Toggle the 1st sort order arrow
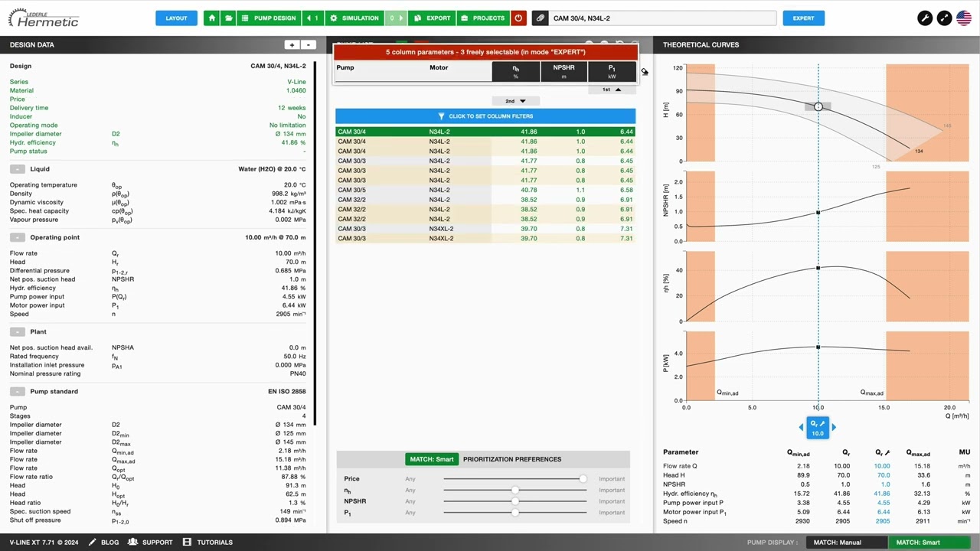Screen dimensions: 980x551 click(x=612, y=90)
